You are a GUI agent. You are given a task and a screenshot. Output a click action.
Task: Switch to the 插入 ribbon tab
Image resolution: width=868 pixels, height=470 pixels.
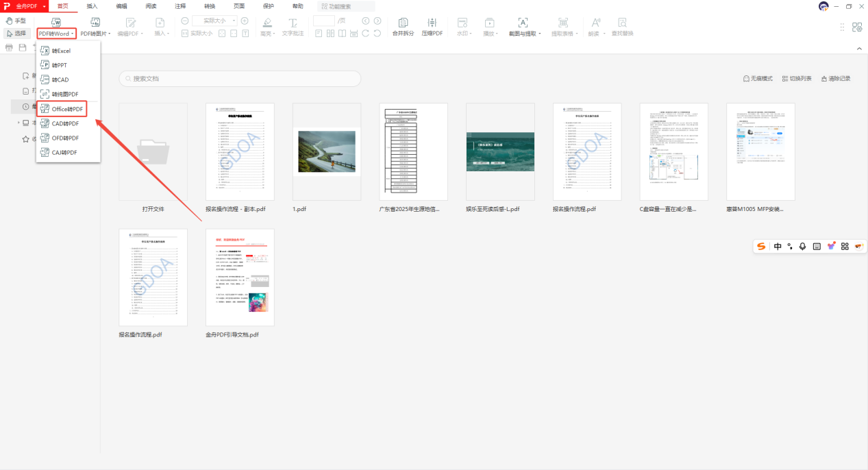click(x=92, y=6)
